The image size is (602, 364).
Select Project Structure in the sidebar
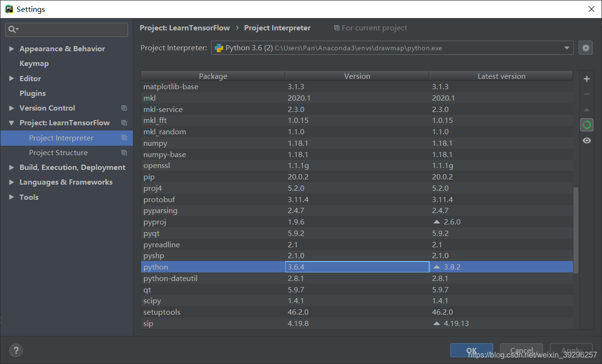(58, 152)
